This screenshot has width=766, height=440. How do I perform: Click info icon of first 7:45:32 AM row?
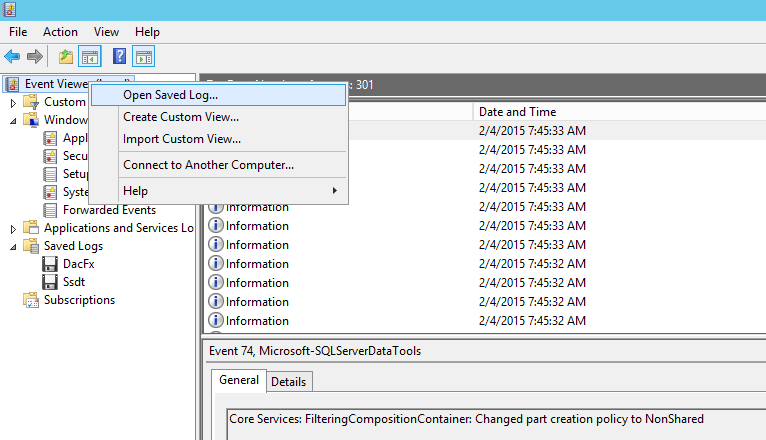[x=215, y=264]
